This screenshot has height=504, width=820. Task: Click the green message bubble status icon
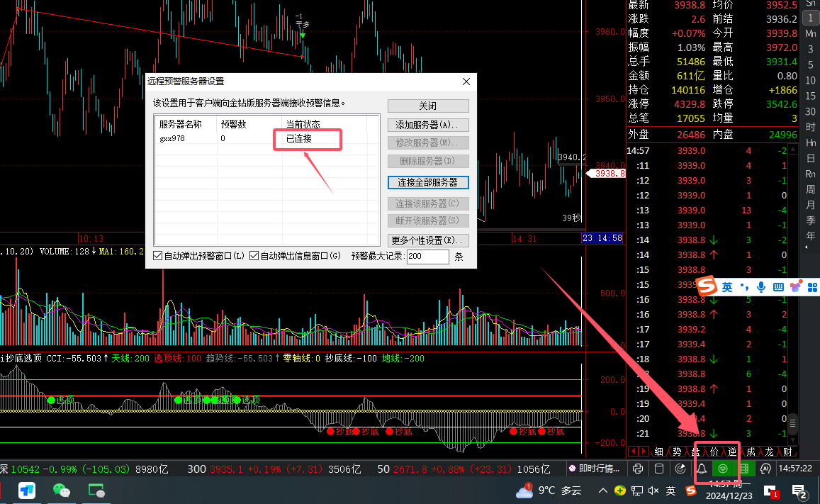click(x=723, y=469)
